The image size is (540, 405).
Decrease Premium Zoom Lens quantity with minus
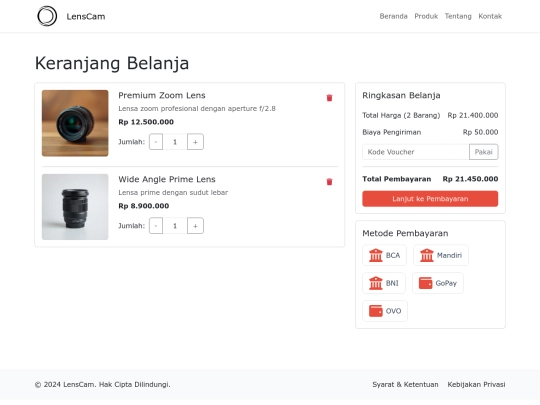pos(156,142)
